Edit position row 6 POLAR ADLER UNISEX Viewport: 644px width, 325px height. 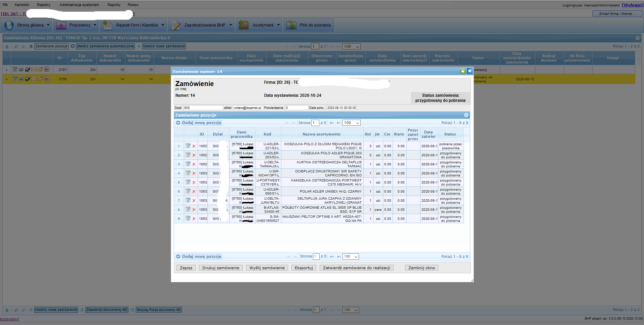tap(188, 191)
